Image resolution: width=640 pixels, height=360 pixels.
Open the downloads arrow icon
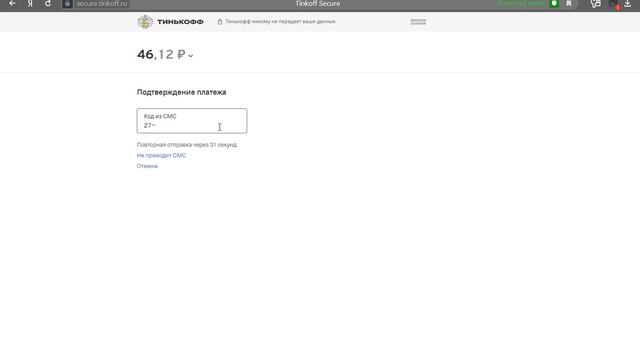tap(627, 4)
